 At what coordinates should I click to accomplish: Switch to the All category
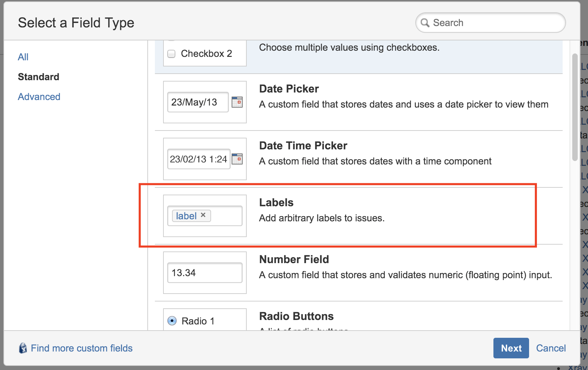point(23,57)
